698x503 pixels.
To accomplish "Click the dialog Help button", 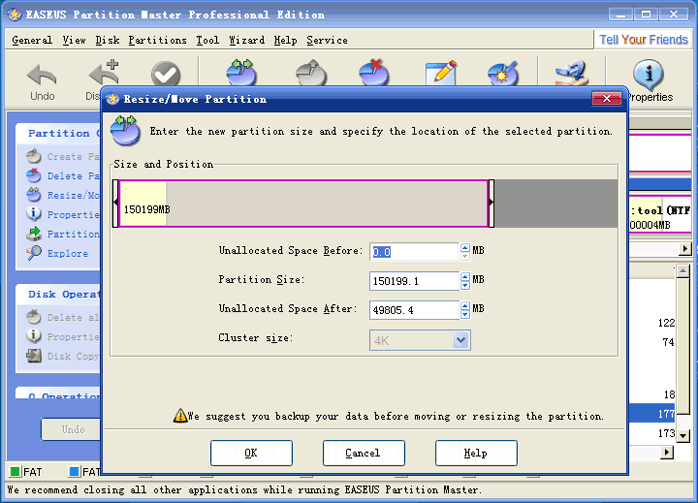I will pyautogui.click(x=476, y=453).
